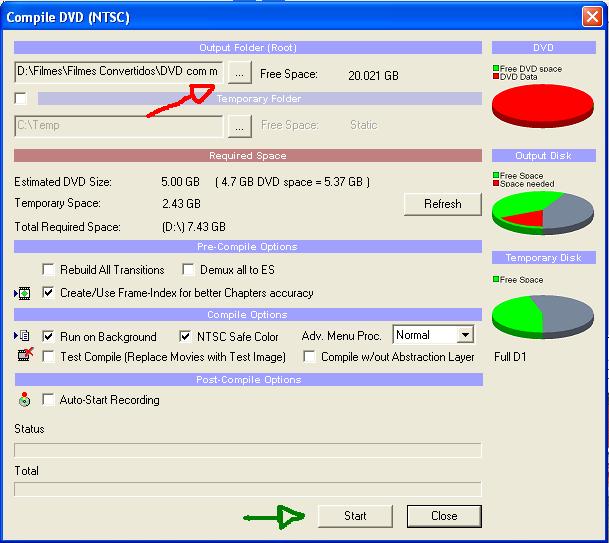Click the (D:\) 7.43 GB total value
Viewport: 609px width, 543px height.
point(194,227)
